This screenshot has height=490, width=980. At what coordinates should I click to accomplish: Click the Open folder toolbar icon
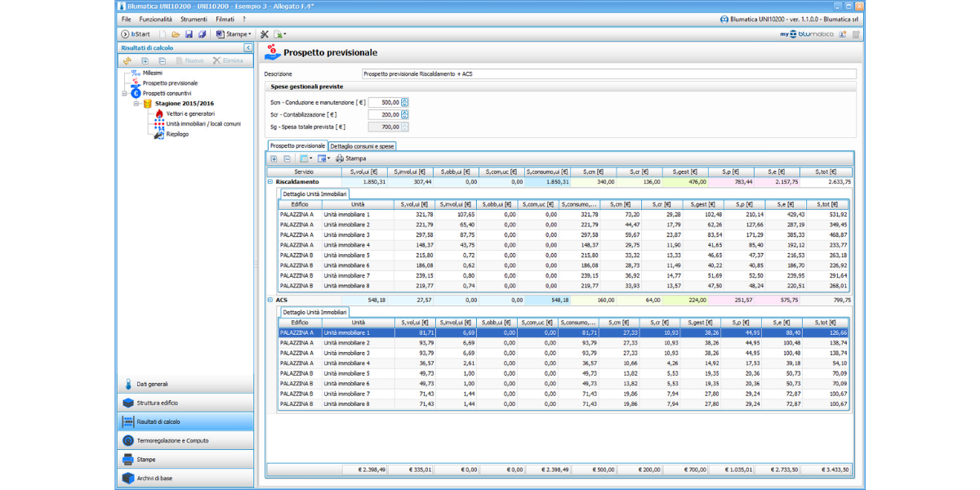click(176, 34)
